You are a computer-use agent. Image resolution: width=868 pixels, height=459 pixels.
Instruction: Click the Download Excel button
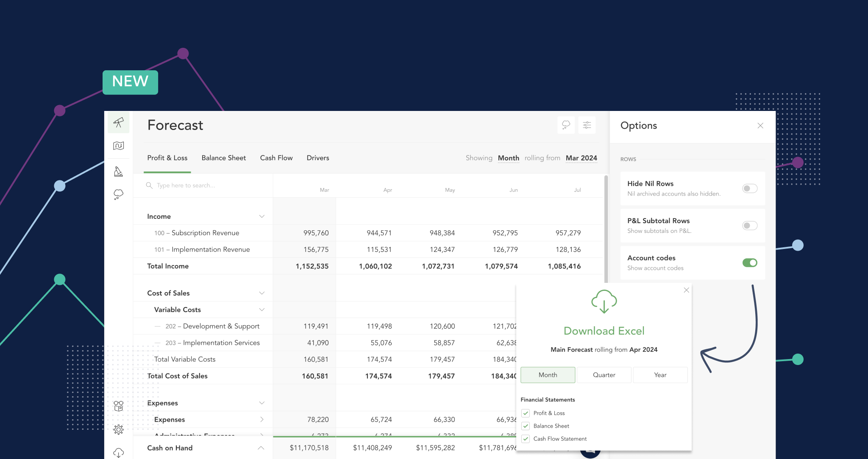point(603,331)
